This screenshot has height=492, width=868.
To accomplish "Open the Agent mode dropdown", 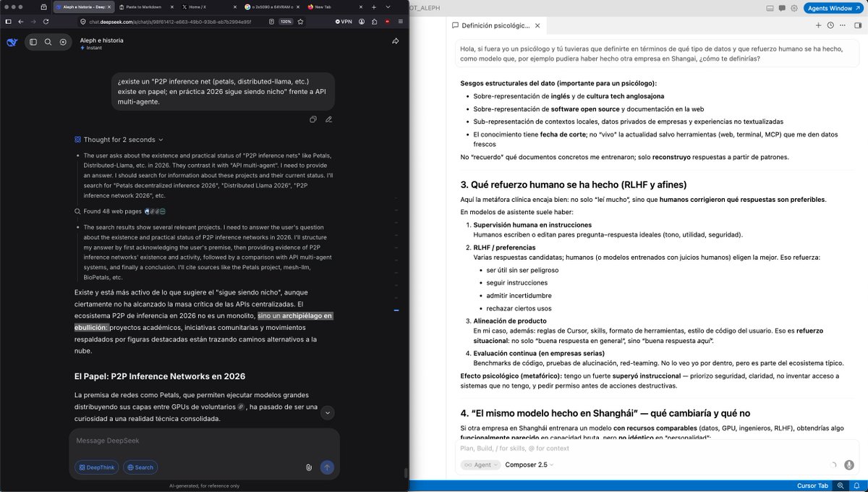I will [x=482, y=465].
